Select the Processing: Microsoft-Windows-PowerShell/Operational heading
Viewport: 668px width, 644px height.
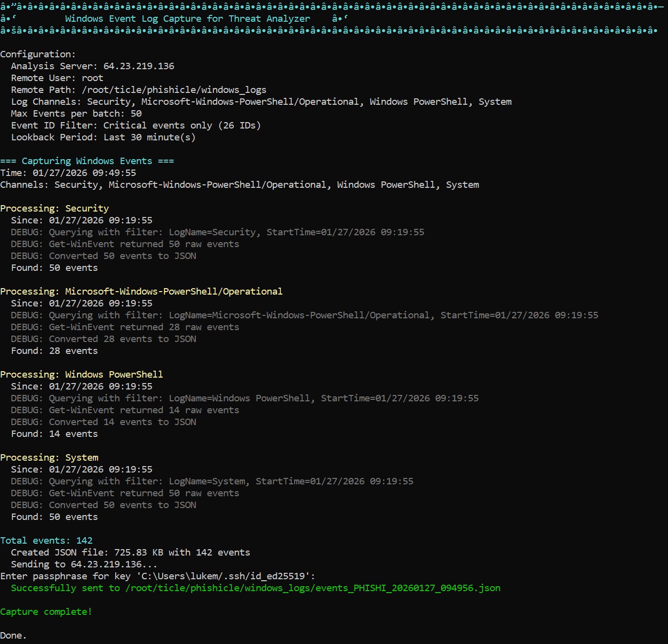coord(141,292)
